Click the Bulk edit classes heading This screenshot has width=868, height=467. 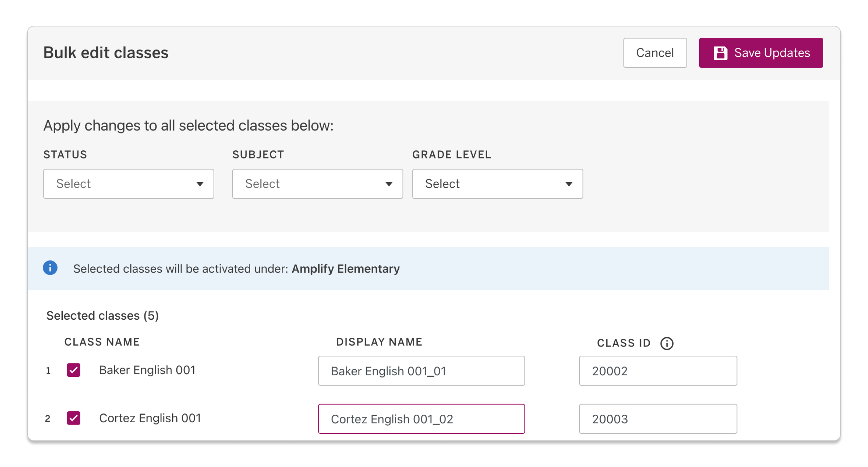click(106, 52)
